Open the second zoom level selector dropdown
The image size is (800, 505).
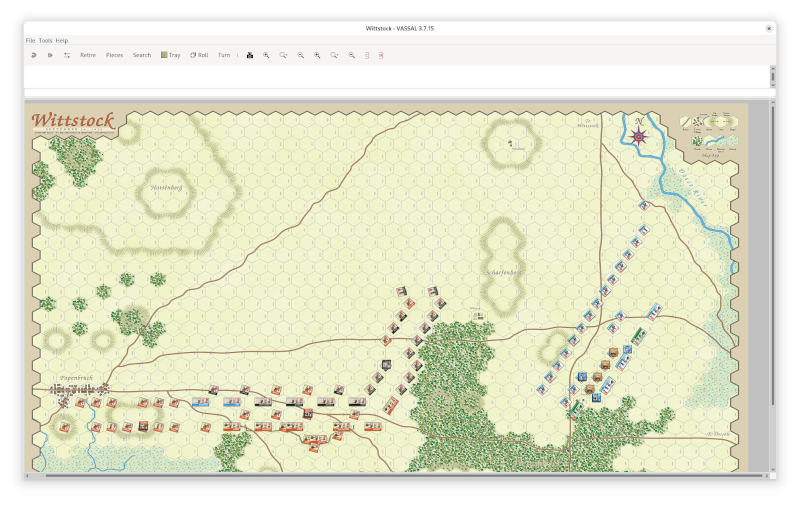click(334, 55)
